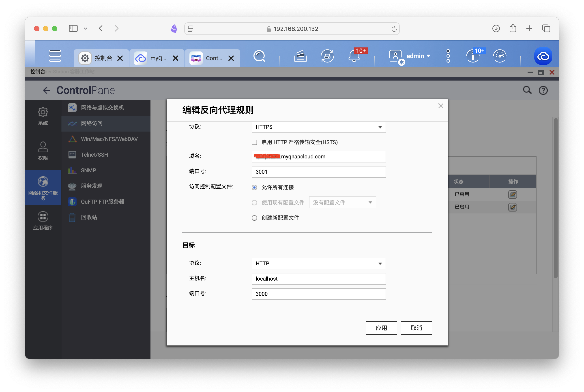
Task: Open the no profile dropdown
Action: [x=342, y=202]
